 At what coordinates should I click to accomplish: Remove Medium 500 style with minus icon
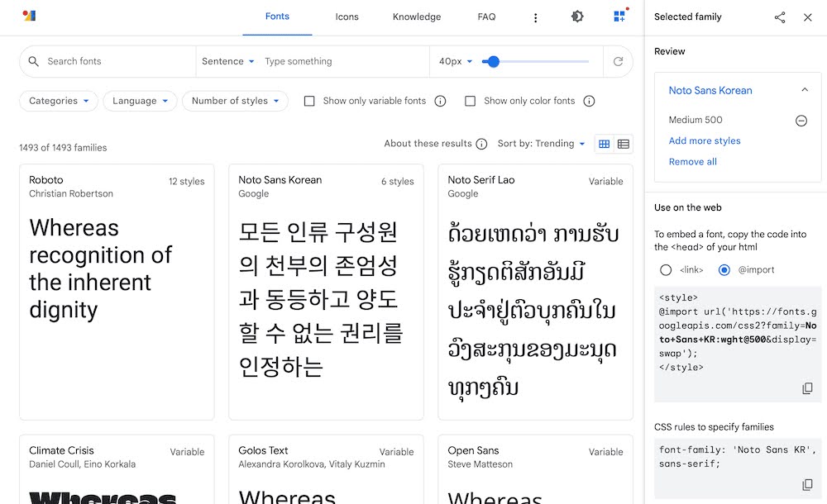801,121
